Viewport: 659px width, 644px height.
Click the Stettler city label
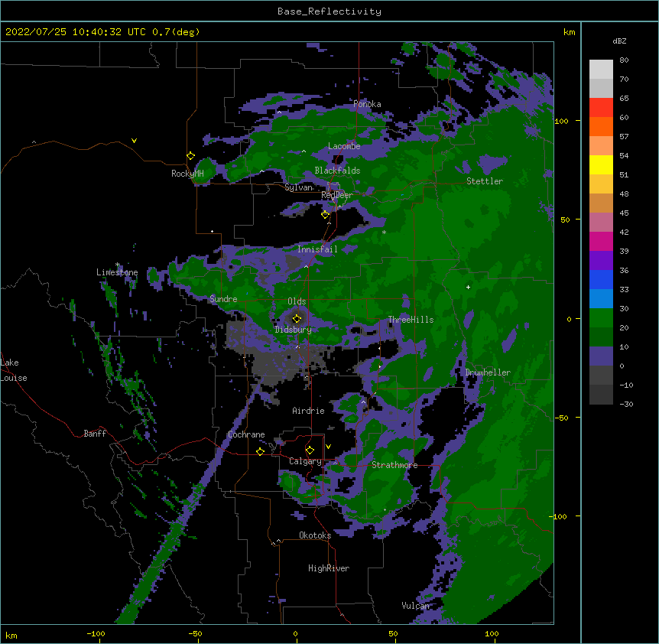(x=485, y=181)
